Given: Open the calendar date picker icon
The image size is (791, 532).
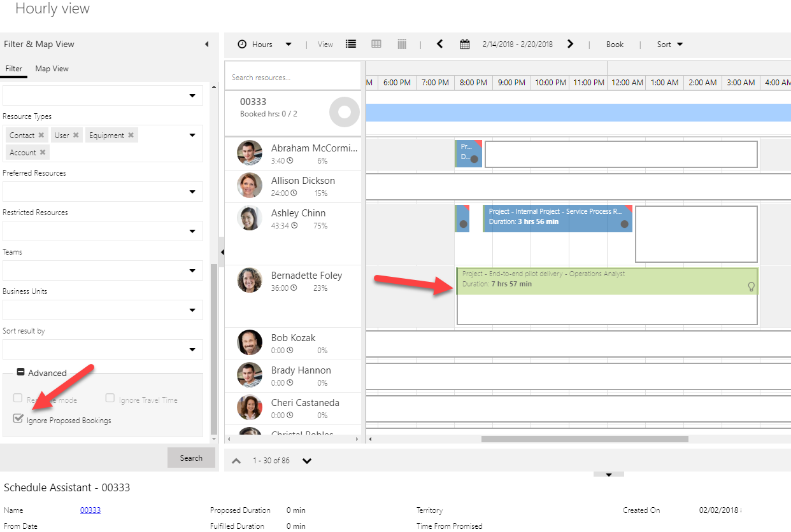Looking at the screenshot, I should pyautogui.click(x=465, y=45).
